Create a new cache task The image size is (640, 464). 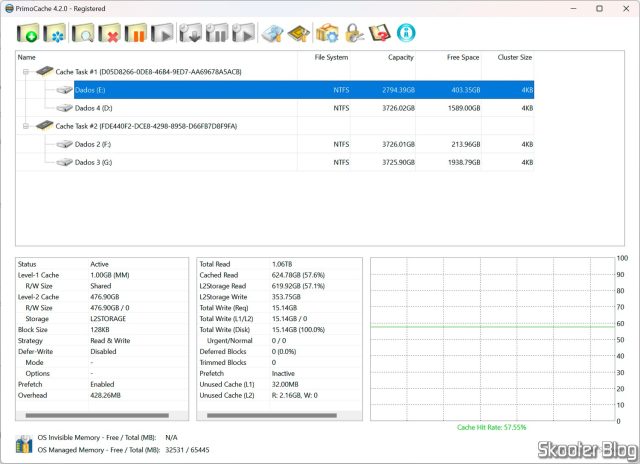[28, 33]
